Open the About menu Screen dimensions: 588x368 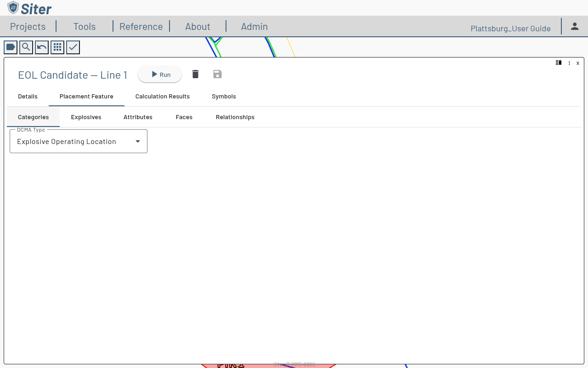pos(198,26)
